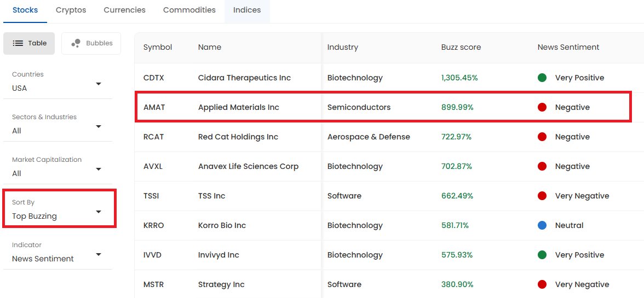Click the green sentiment dot for IVVD
Viewport: 644px width, 298px height.
pos(542,255)
